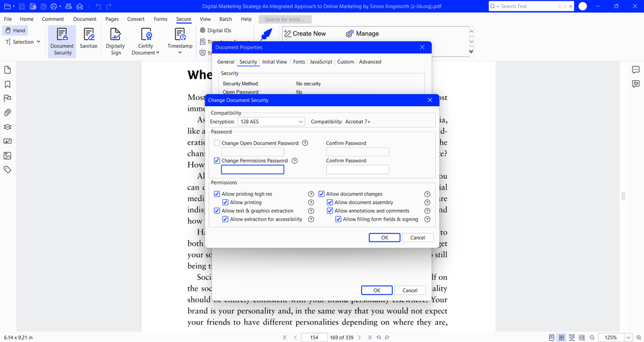Click Cancel in Document Properties dialog
The height and width of the screenshot is (342, 644).
[x=410, y=290]
